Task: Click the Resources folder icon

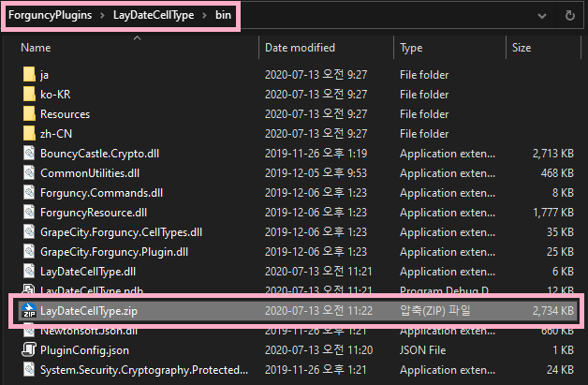Action: (x=28, y=114)
